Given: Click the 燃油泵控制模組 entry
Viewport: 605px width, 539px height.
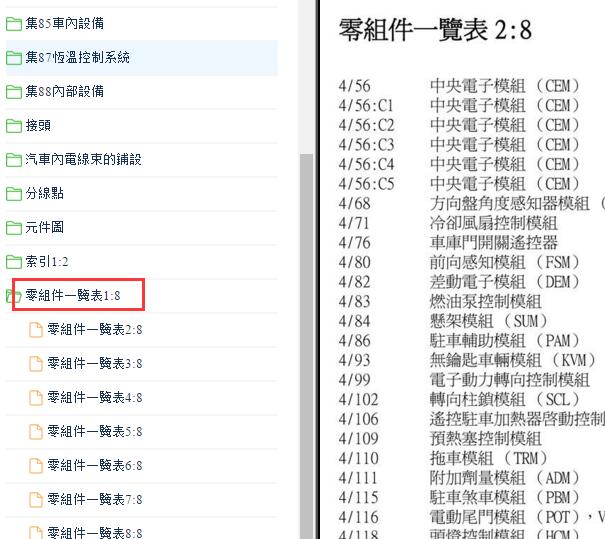Looking at the screenshot, I should coord(485,302).
